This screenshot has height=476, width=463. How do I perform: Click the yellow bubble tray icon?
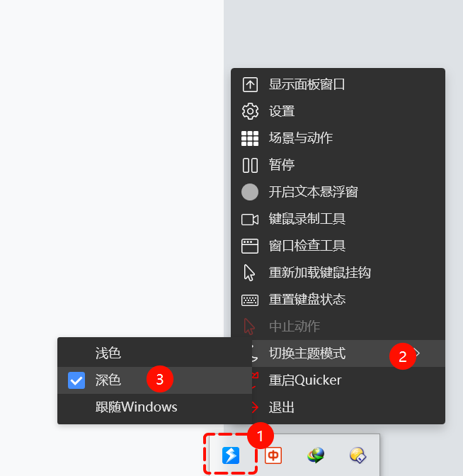click(x=358, y=455)
